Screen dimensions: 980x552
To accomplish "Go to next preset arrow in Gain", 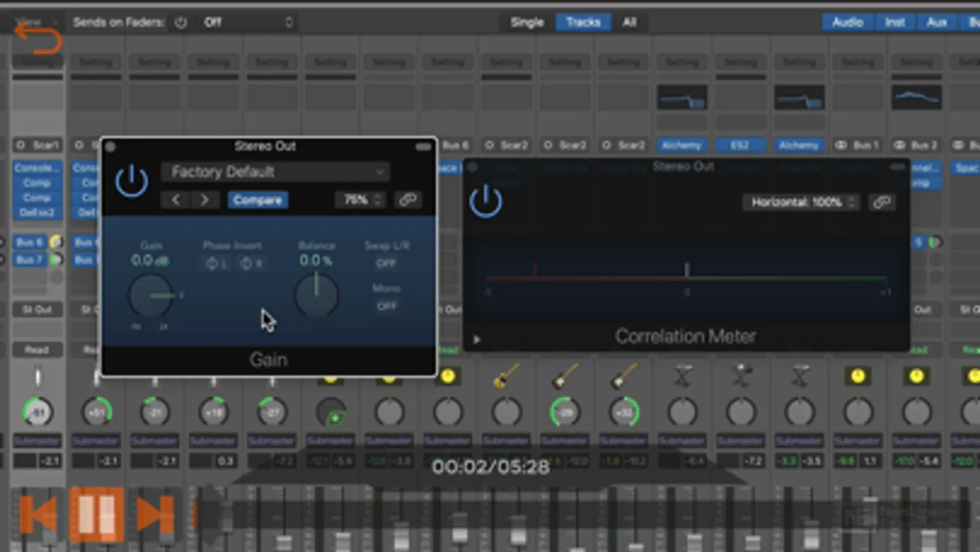I will 205,200.
